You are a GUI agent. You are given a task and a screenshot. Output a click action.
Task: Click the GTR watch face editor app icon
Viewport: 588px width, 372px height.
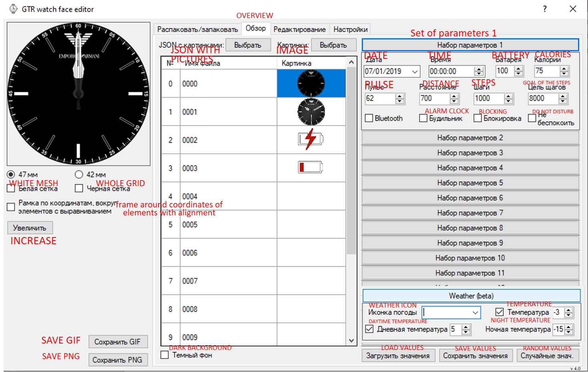point(13,9)
